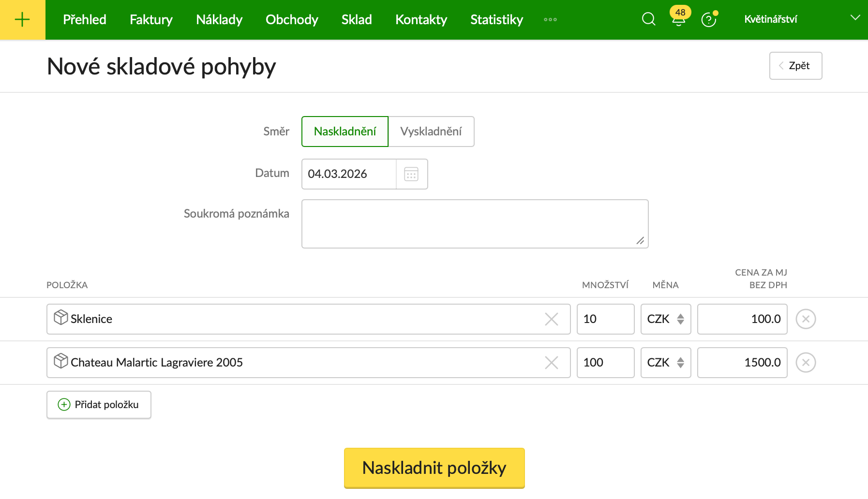Screen dimensions: 868x499
Task: Remove the Chateau Malartic Lagraviere row
Action: (x=806, y=363)
